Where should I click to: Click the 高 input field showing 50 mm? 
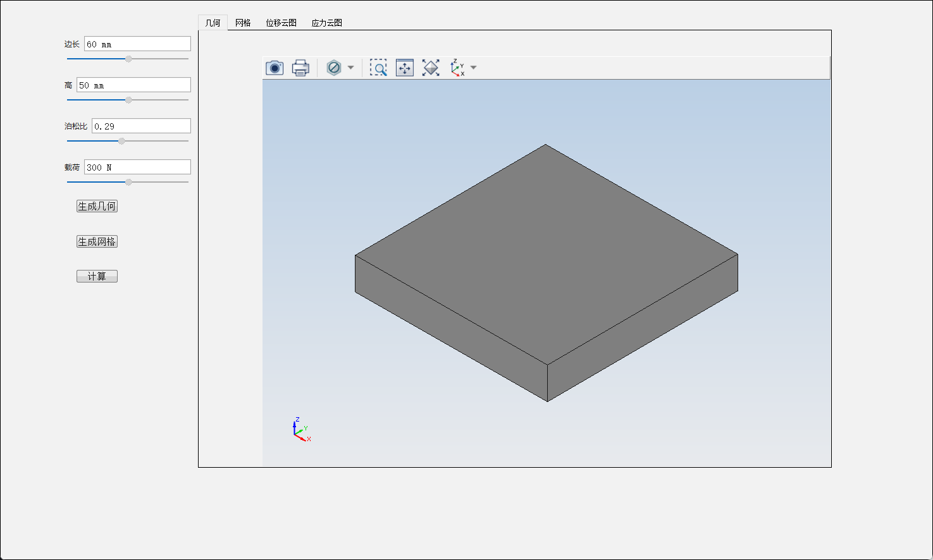(x=133, y=85)
